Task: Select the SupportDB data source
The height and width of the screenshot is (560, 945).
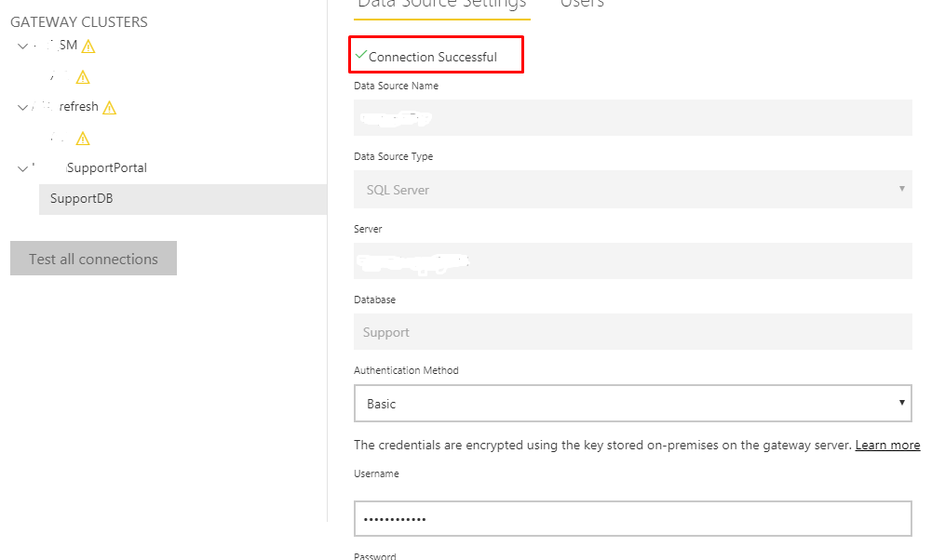Action: pyautogui.click(x=182, y=199)
